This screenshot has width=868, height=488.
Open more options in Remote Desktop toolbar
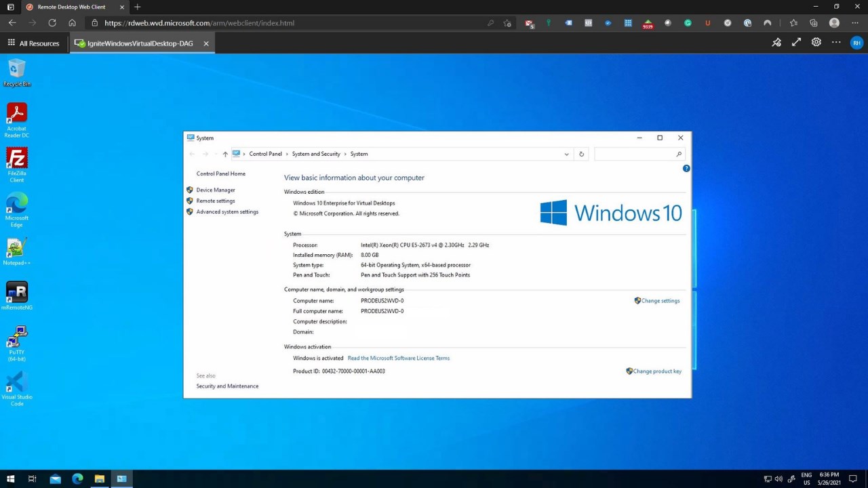coord(836,42)
